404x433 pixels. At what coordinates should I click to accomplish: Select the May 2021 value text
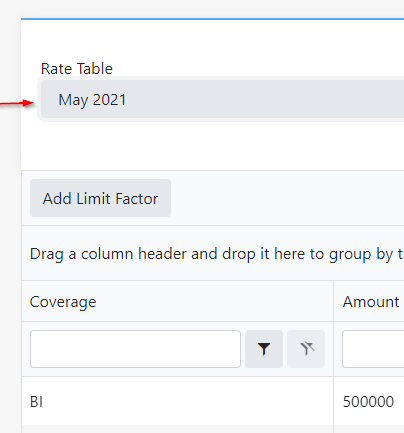coord(92,100)
